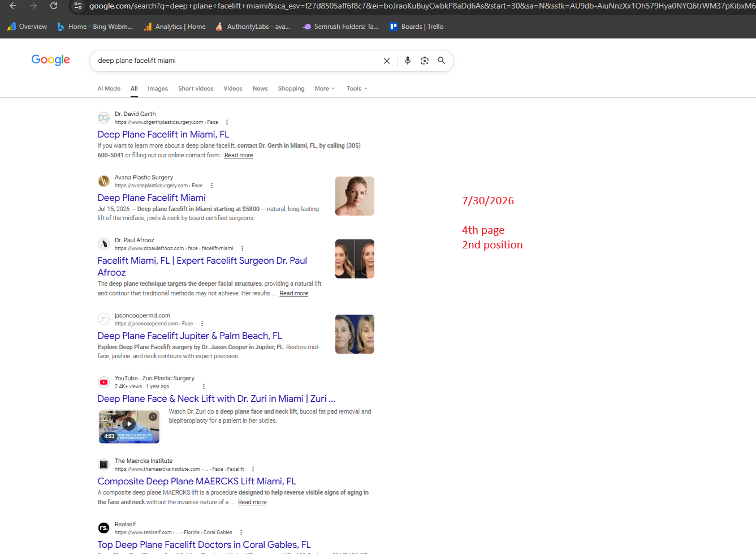
Task: Open Home - Bing Webmaster bookmark
Action: coord(95,27)
